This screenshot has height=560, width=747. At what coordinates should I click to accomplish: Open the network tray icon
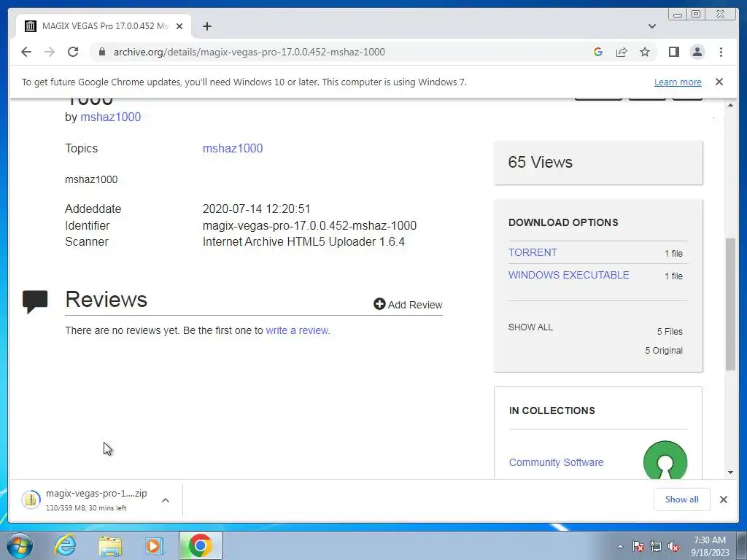656,546
